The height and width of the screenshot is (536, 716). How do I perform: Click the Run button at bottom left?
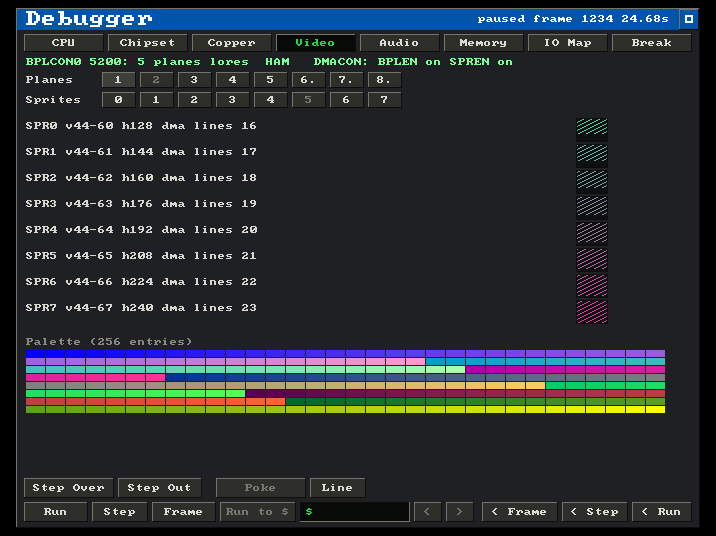pyautogui.click(x=55, y=512)
